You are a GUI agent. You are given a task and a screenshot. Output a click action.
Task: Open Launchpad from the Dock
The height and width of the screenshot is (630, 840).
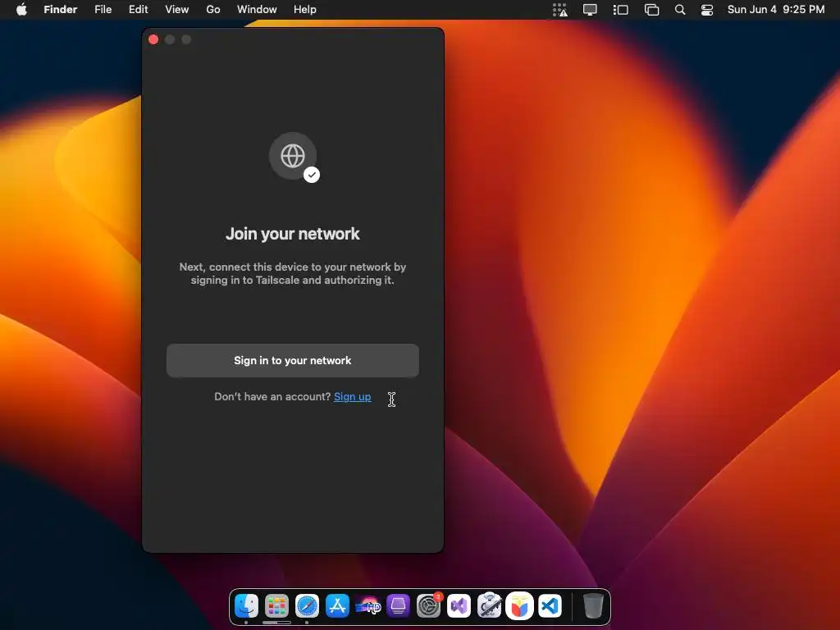(x=276, y=606)
